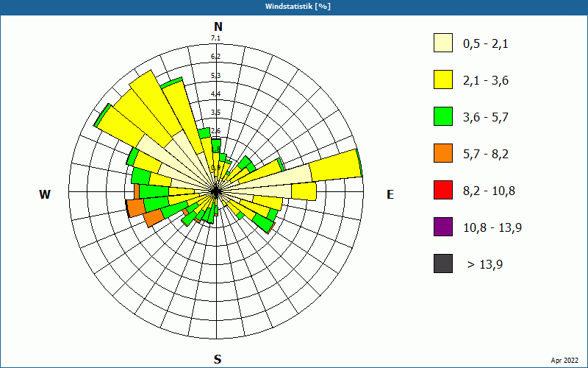Viewport: 588px width, 368px height.
Task: Click the 'Apr 2022' date label
Action: click(x=564, y=361)
